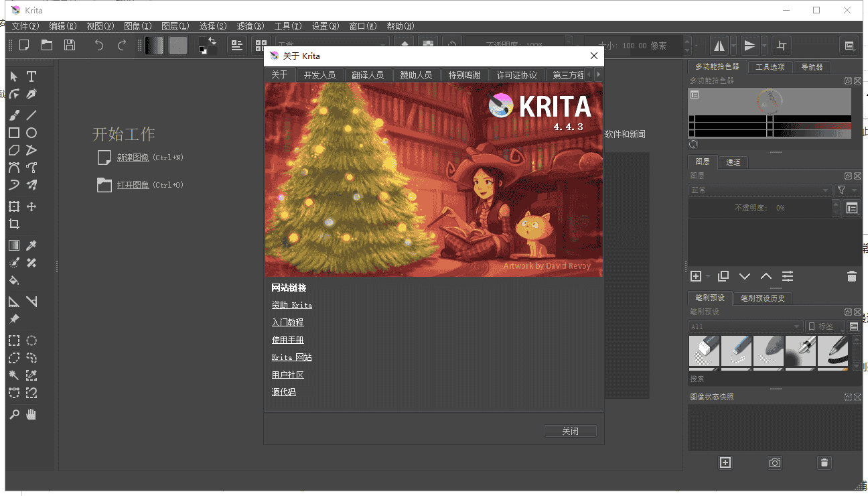
Task: Click the camera icon in 图像状态快照 docker
Action: 774,462
